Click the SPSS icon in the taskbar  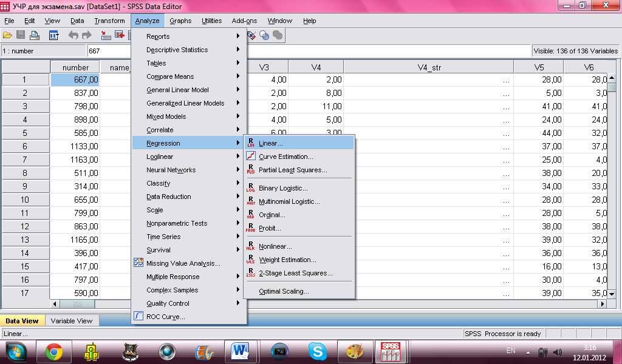click(391, 351)
